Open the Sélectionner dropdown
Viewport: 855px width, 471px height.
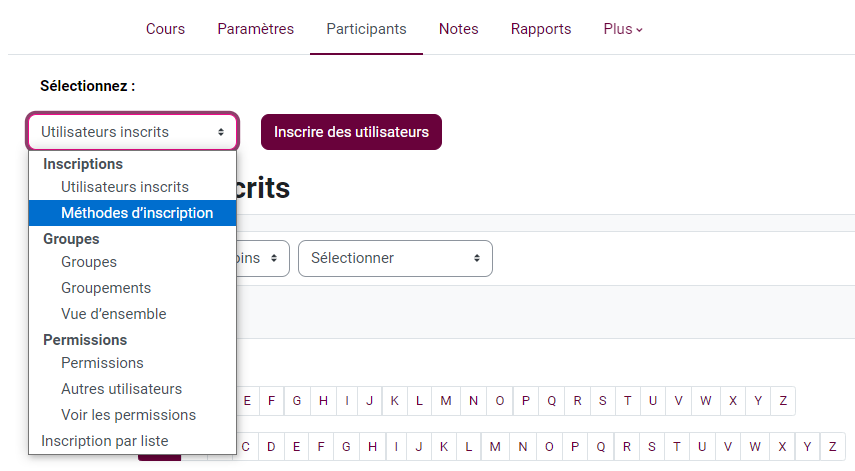point(395,258)
